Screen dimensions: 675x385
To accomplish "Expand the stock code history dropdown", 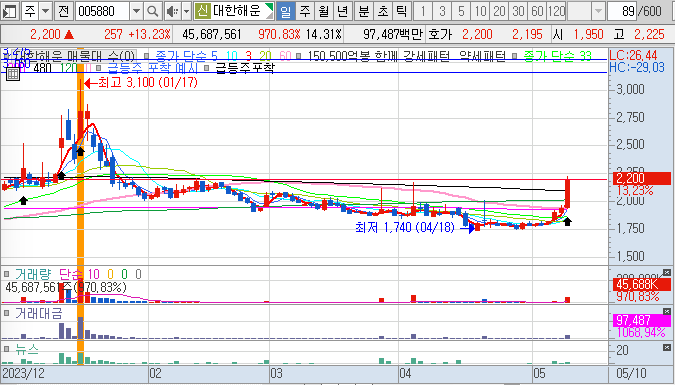I will click(136, 11).
